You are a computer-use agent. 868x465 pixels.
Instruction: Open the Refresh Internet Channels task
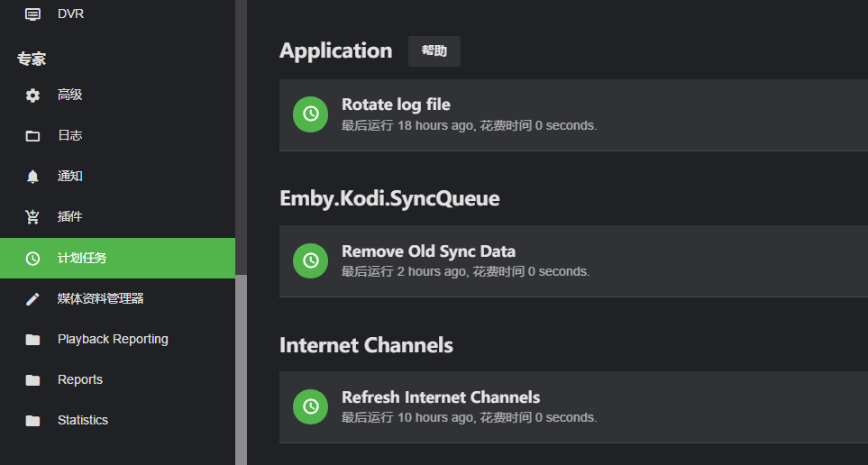441,397
